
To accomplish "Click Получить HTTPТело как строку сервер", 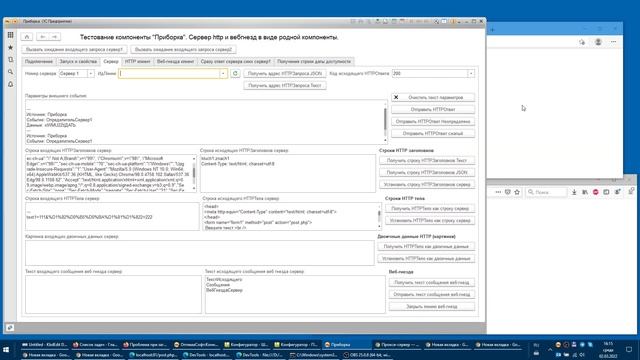I will point(430,208).
